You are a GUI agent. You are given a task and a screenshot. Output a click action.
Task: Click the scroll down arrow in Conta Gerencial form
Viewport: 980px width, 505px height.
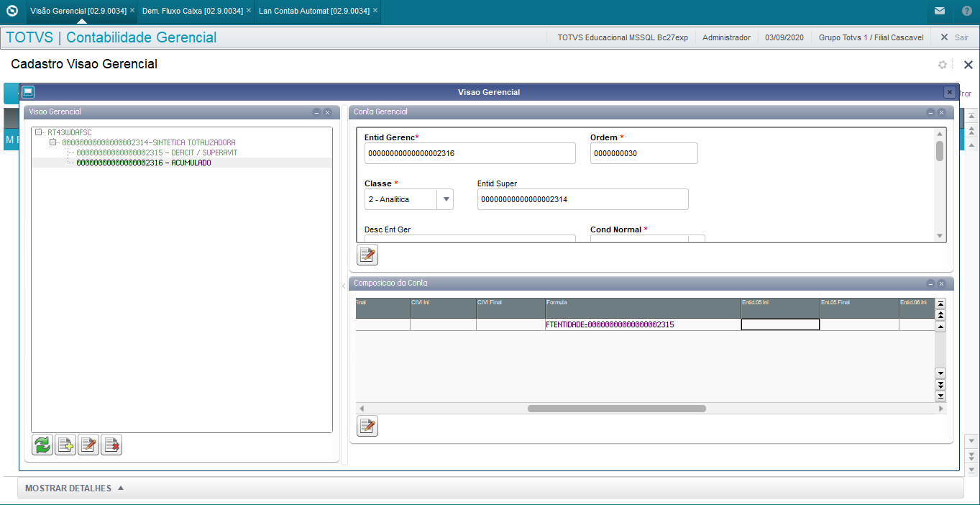click(939, 236)
